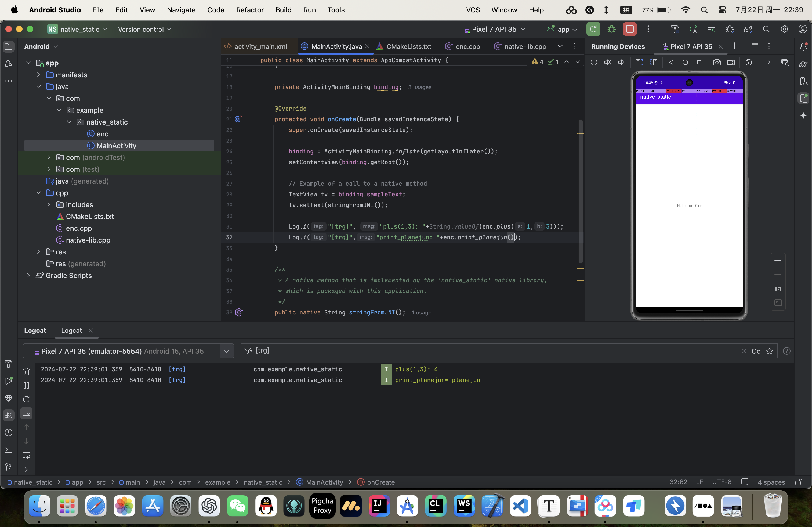The height and width of the screenshot is (527, 812).
Task: Click the editor vertical scrollbar
Action: click(580, 191)
